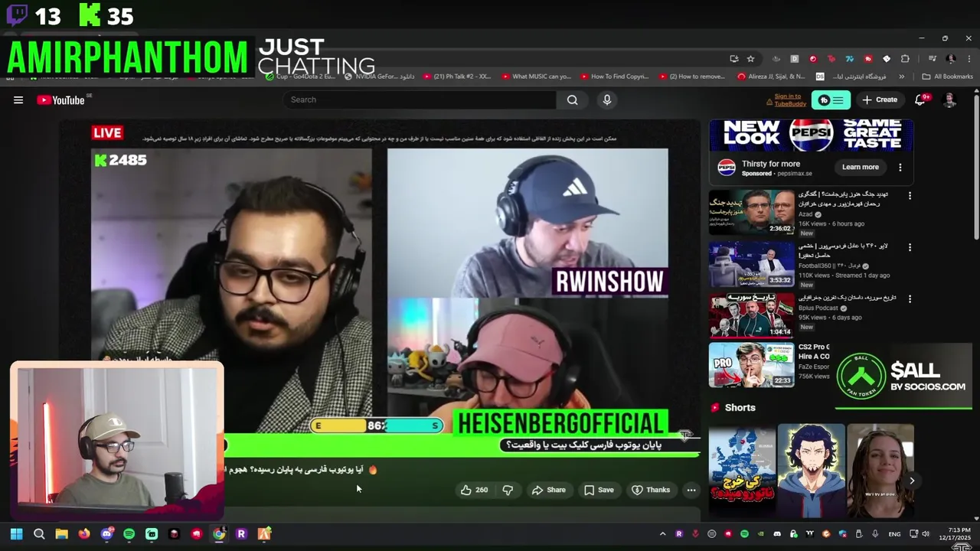Click the Discord tray icon

click(777, 533)
